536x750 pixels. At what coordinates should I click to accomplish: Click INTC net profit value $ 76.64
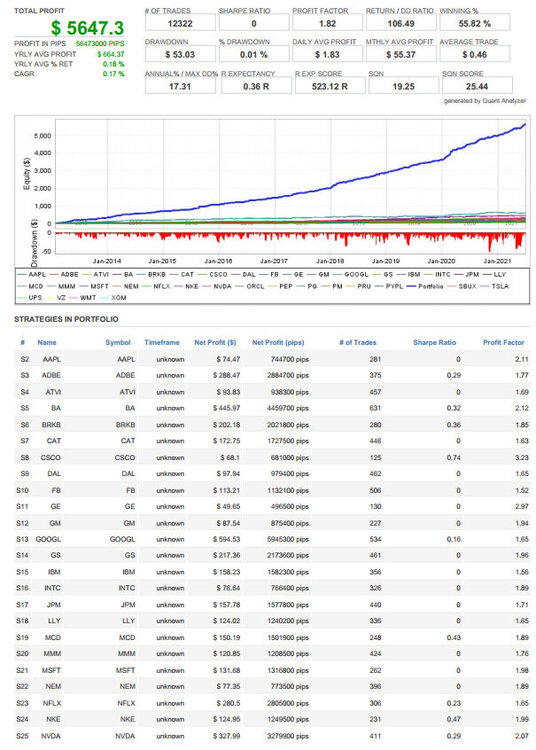[x=229, y=588]
